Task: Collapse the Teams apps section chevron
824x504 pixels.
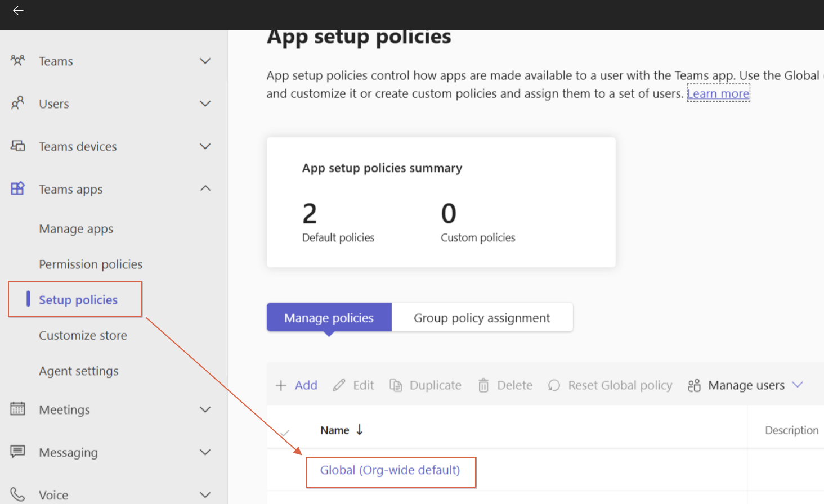Action: click(x=205, y=188)
